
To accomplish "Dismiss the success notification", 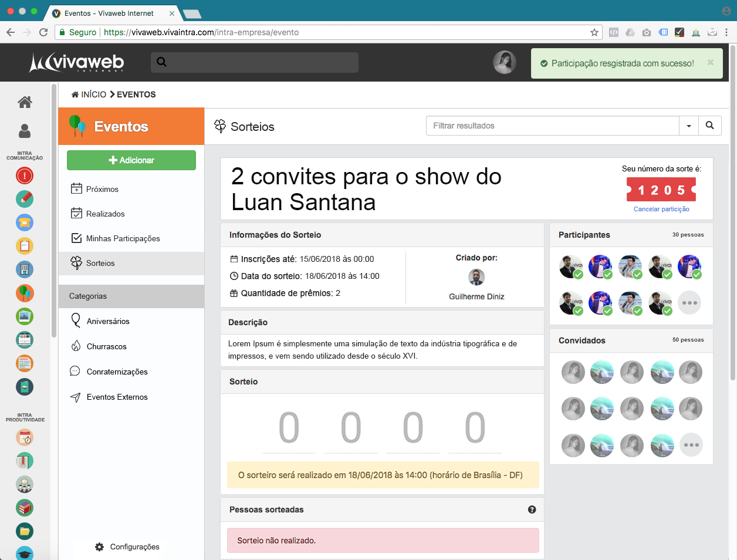I will pos(710,62).
